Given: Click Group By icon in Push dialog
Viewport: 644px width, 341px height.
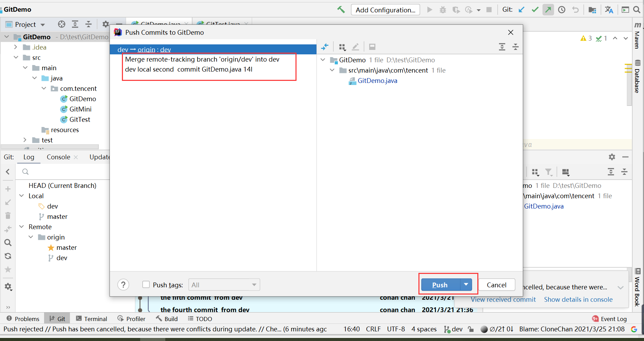Looking at the screenshot, I should [x=342, y=47].
